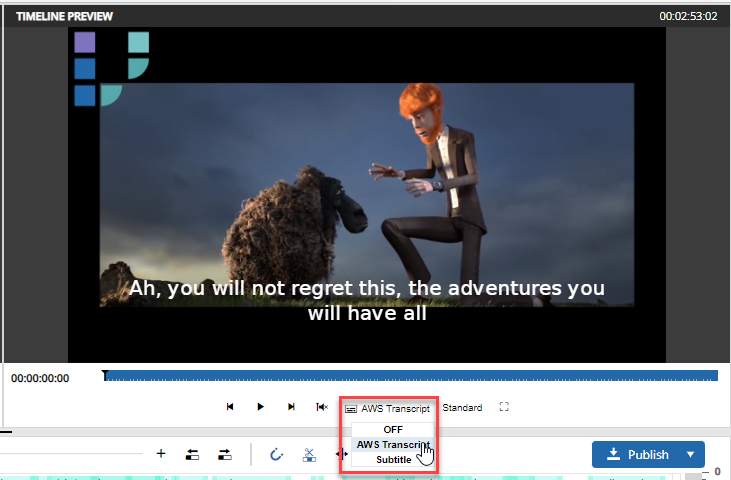Click the insert-left track icon
Screen dimensions: 731x480
(193, 454)
